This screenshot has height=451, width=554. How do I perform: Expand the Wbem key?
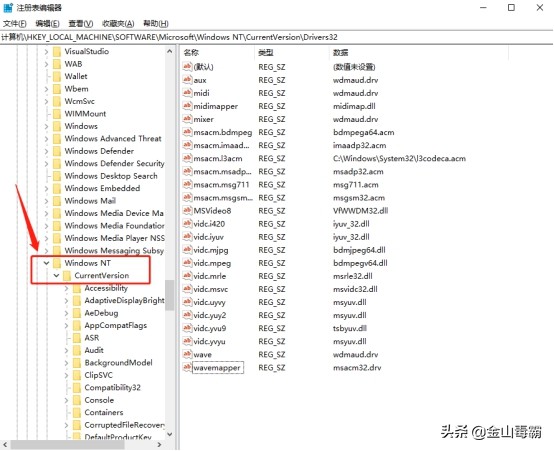point(46,89)
